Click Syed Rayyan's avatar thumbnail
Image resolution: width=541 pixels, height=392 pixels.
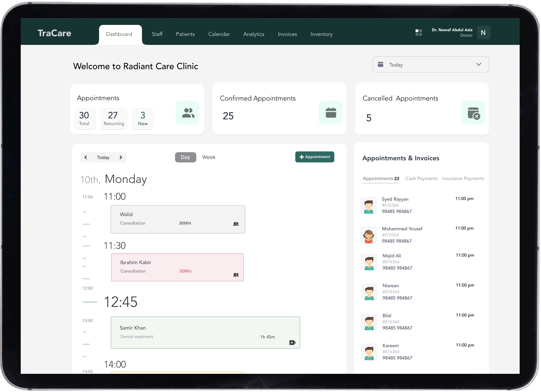[x=369, y=206]
